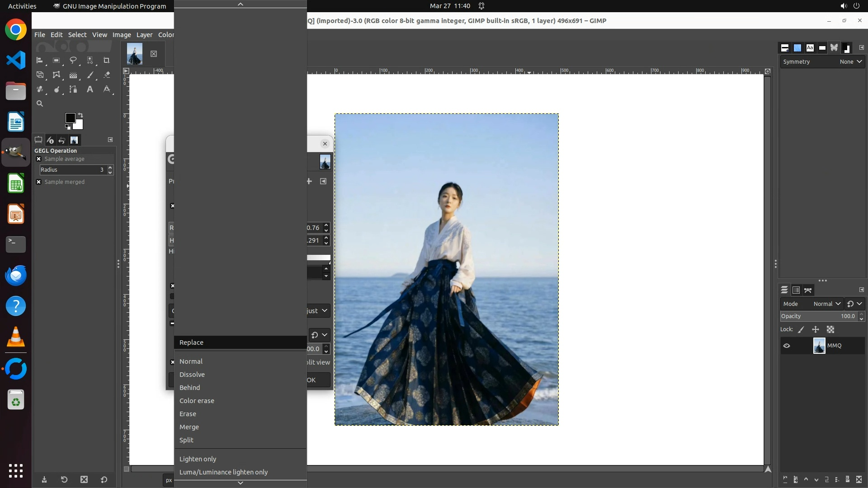Click the foreground black color swatch

click(x=70, y=118)
